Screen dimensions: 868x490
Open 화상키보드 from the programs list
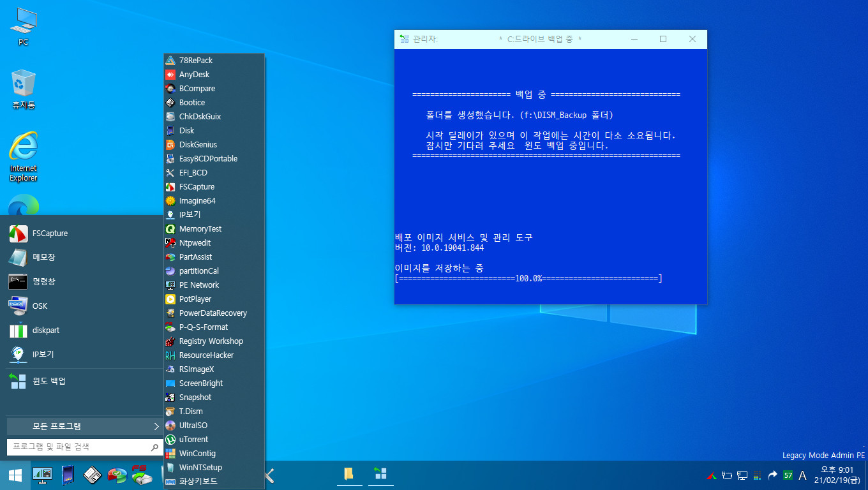pos(214,481)
